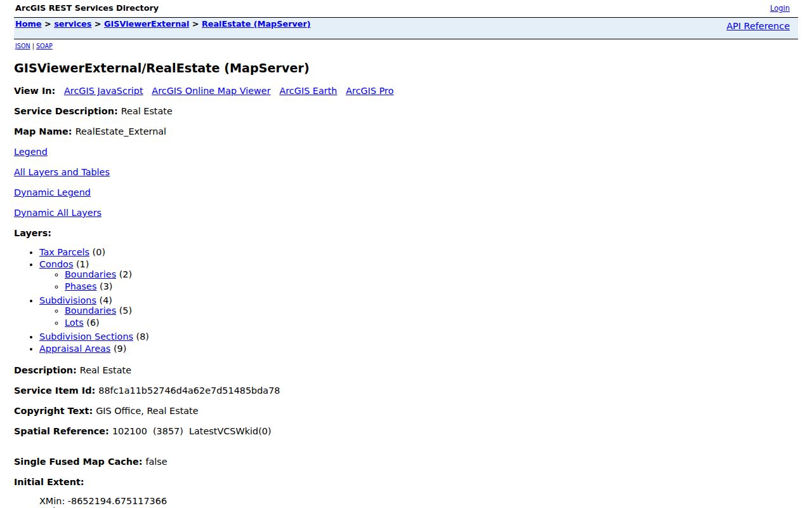The height and width of the screenshot is (508, 812).
Task: Click 'ArcGIS REST Services Directory' title
Action: click(87, 8)
